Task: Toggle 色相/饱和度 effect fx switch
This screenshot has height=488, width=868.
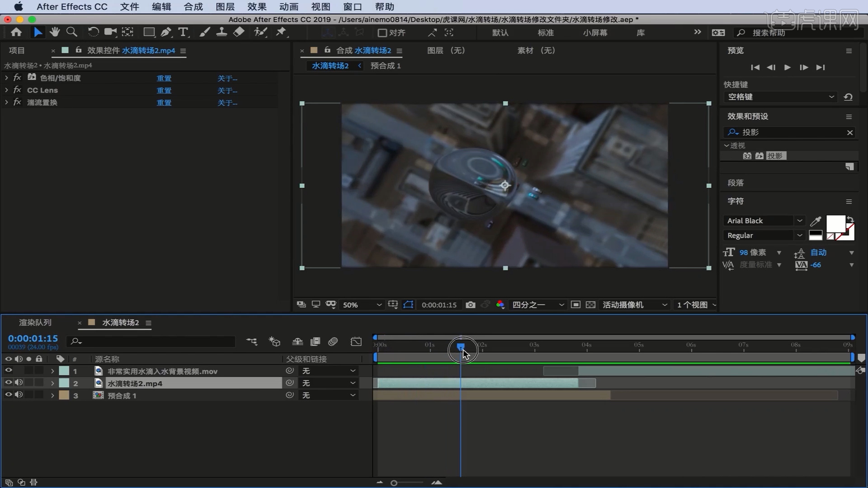Action: click(x=17, y=78)
